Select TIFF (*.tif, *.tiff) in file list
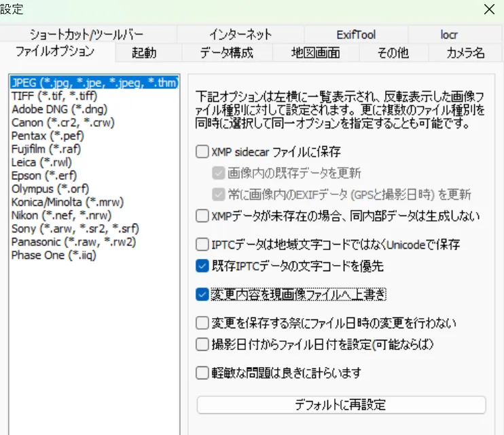Image resolution: width=504 pixels, height=435 pixels. pyautogui.click(x=54, y=96)
